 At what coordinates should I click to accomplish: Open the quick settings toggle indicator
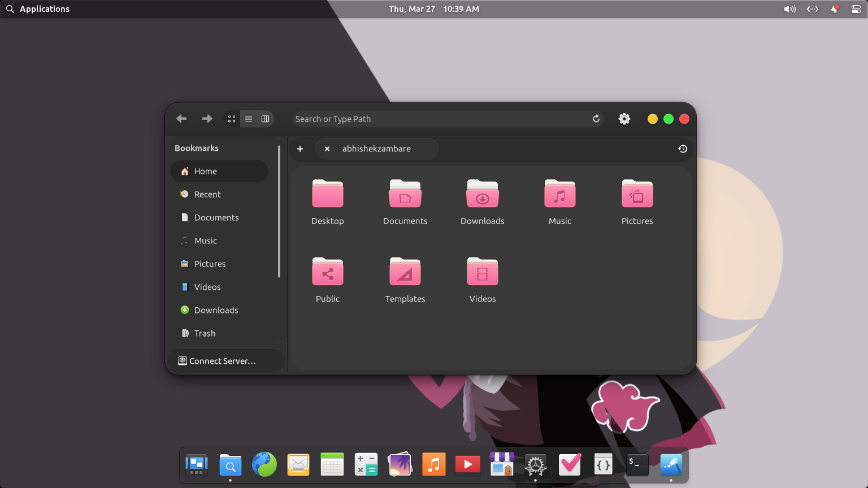pos(856,9)
